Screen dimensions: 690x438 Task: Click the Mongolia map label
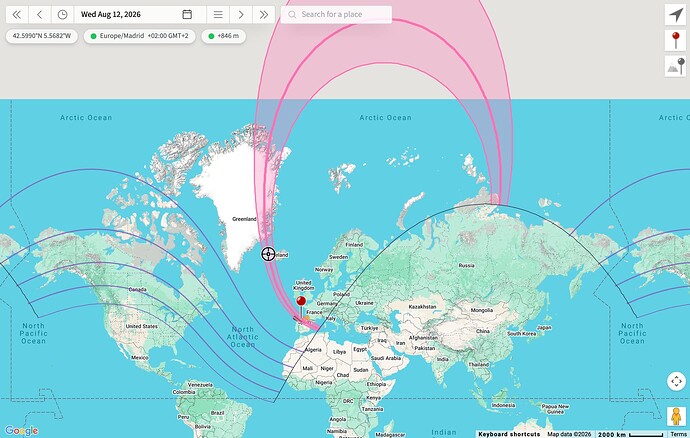(482, 310)
